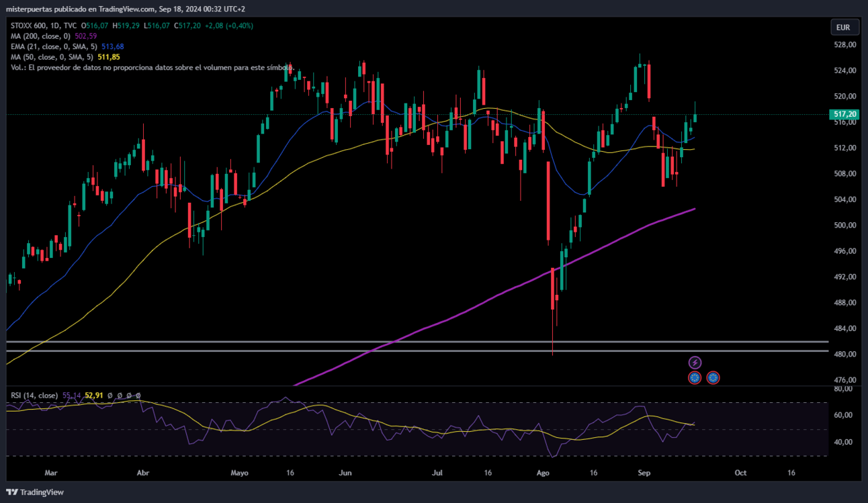
Task: Click the Abr date label
Action: coord(142,473)
